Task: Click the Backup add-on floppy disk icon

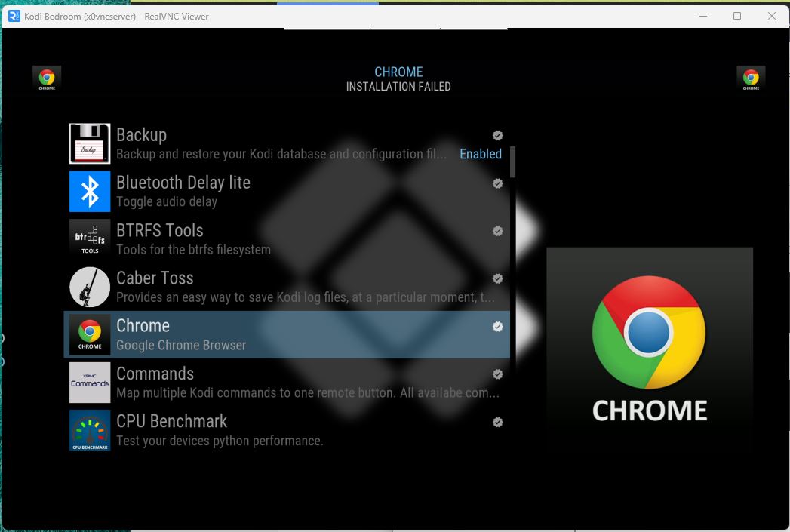Action: [90, 143]
